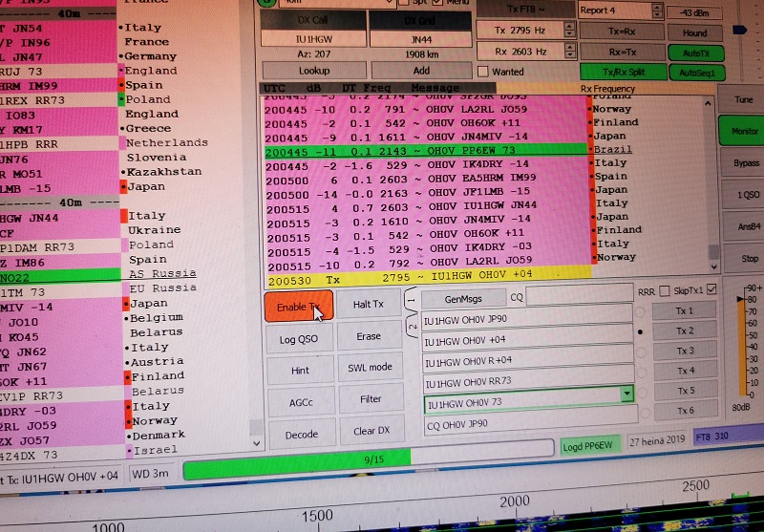Click the Halt Tx button
The image size is (764, 532).
coord(369,304)
